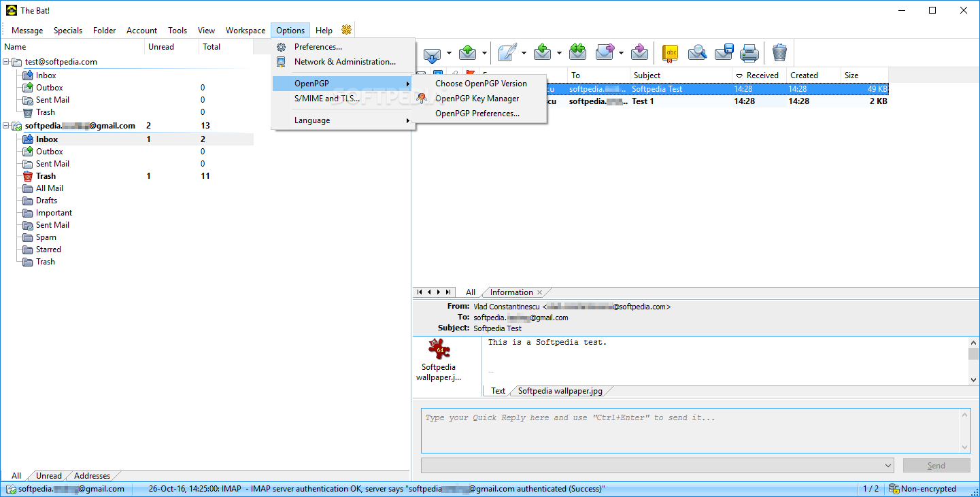Click the account icon in the status bar

[x=12, y=489]
